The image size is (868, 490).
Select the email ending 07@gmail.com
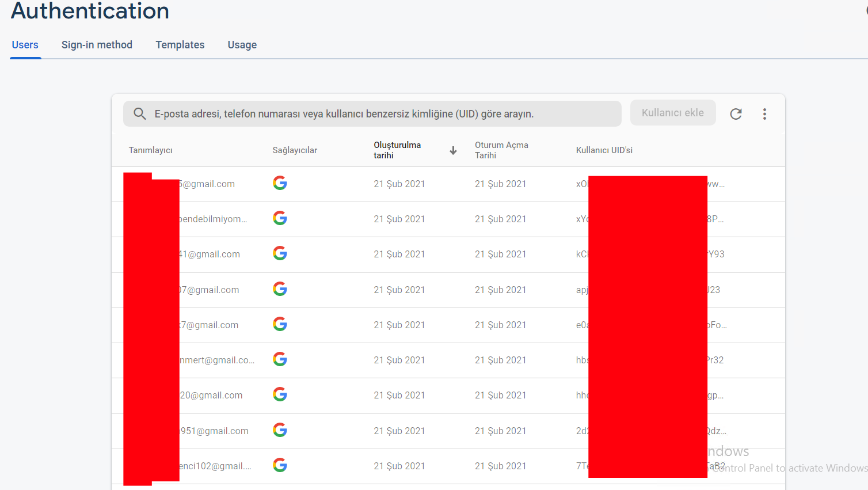tap(210, 290)
